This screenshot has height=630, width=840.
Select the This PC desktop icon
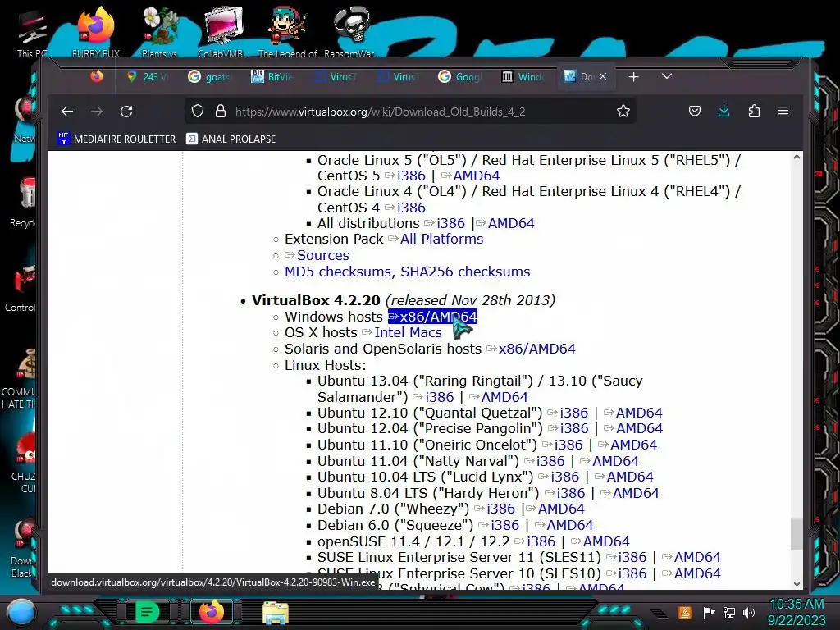32,34
